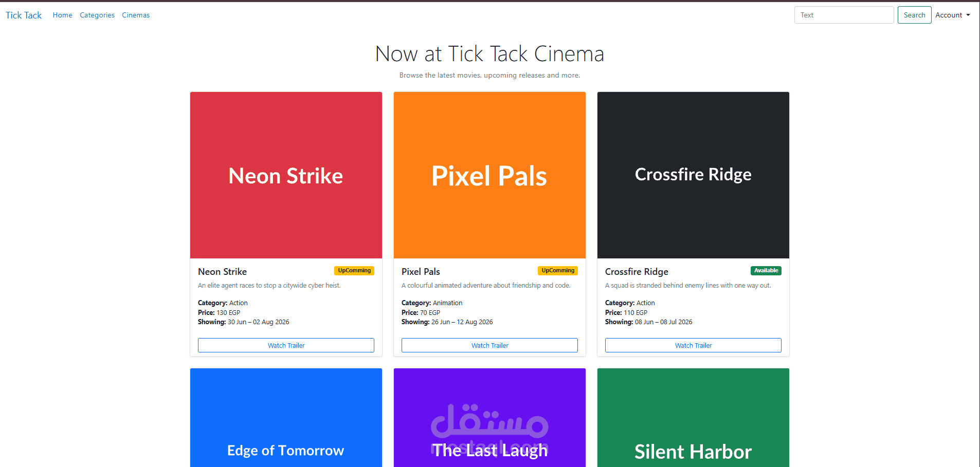The height and width of the screenshot is (467, 980).
Task: Watch Trailer for Pixel Pals
Action: [x=489, y=345]
